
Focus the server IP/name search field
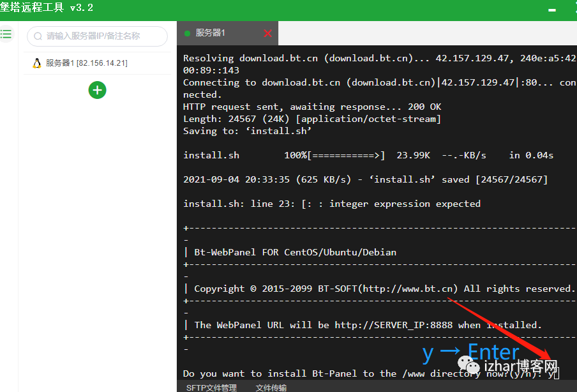pos(97,36)
